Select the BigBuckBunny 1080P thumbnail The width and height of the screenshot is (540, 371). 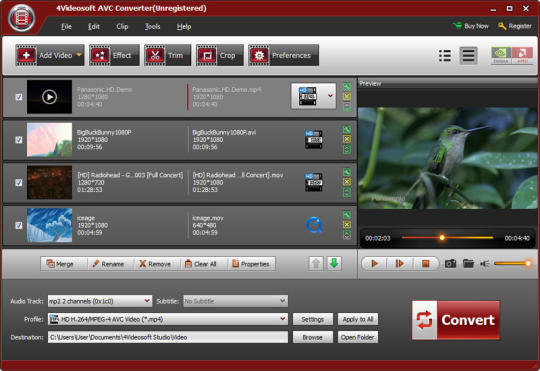[50, 140]
